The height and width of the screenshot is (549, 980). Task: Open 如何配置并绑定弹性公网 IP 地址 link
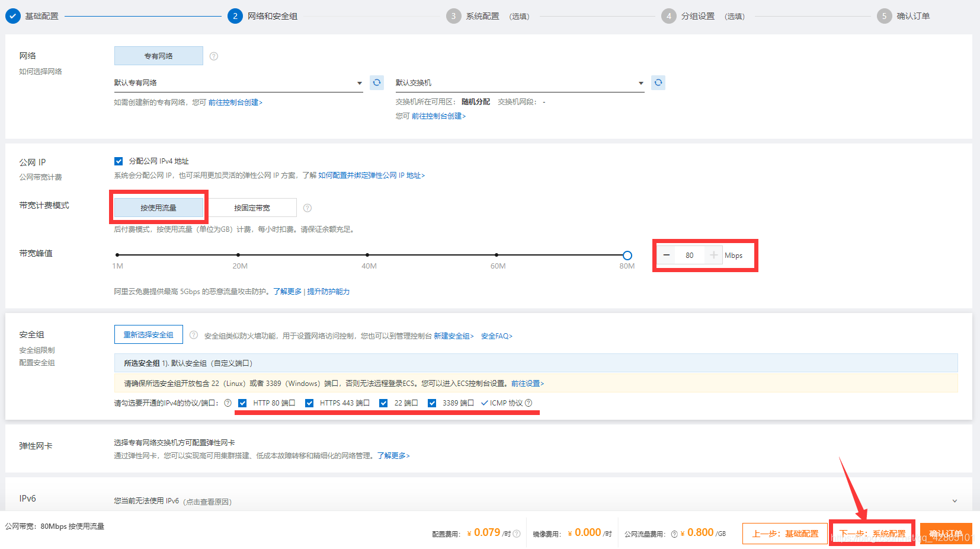click(x=371, y=175)
